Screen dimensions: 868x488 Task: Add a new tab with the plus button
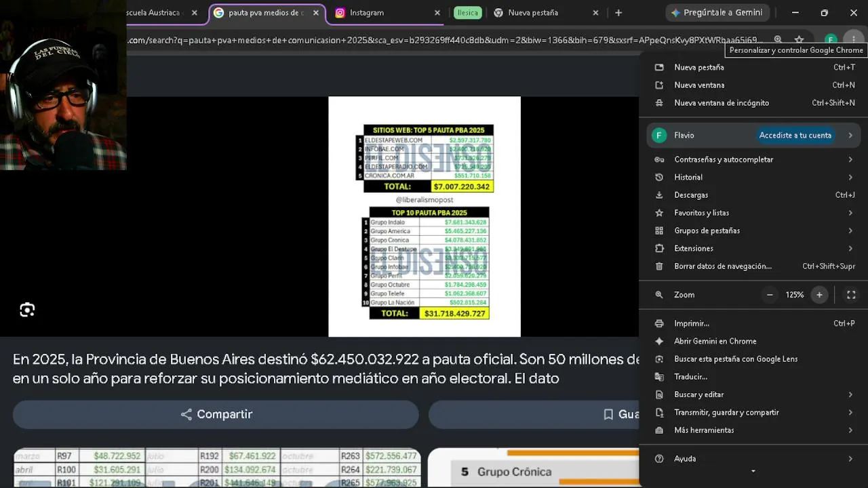618,13
